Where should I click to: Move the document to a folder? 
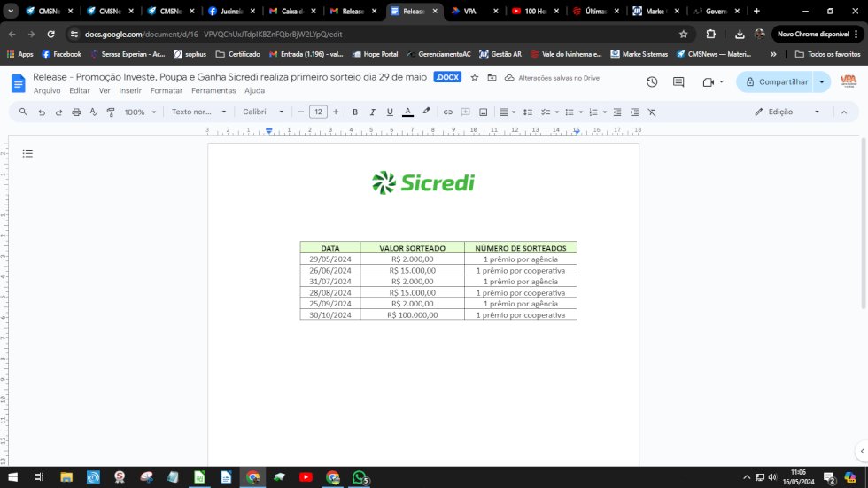[x=492, y=78]
